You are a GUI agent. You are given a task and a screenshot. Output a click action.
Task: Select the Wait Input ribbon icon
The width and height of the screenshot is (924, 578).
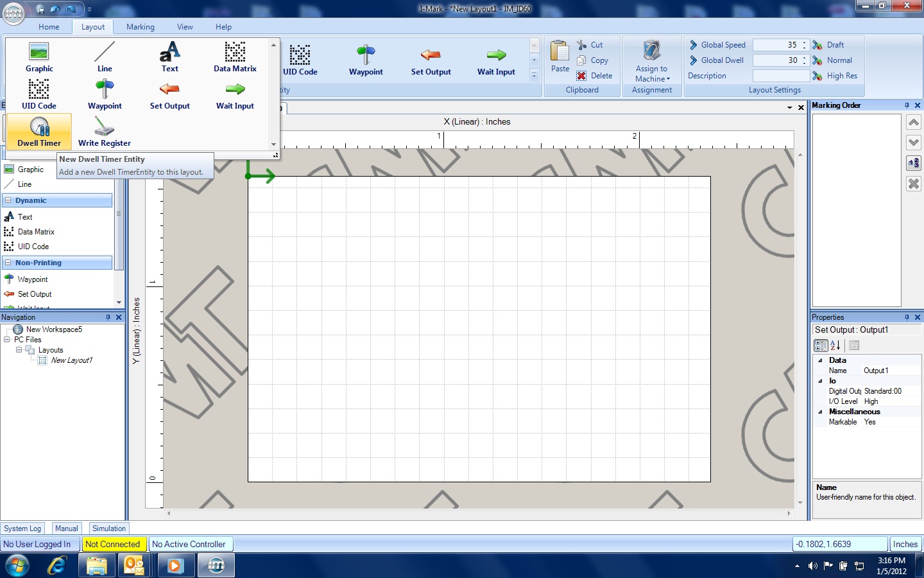(x=496, y=56)
